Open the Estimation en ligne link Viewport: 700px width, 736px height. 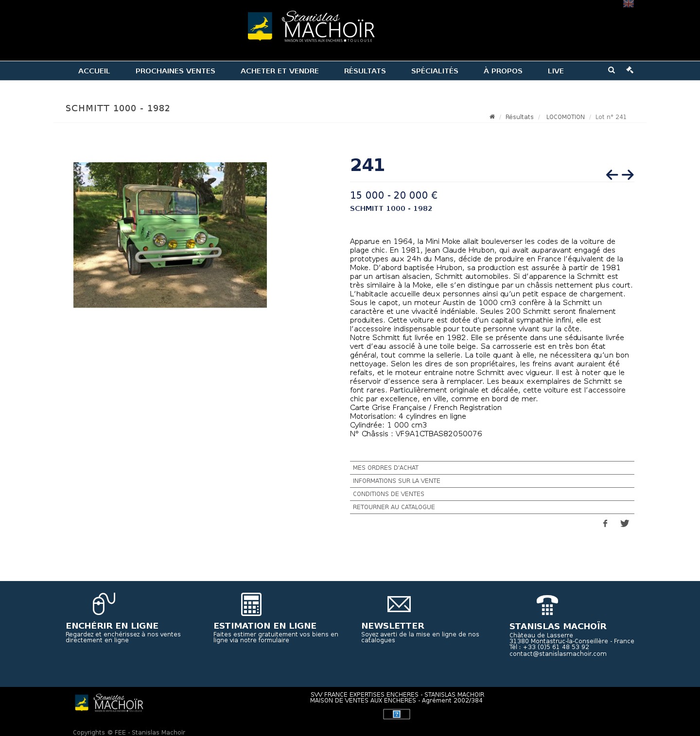(265, 626)
